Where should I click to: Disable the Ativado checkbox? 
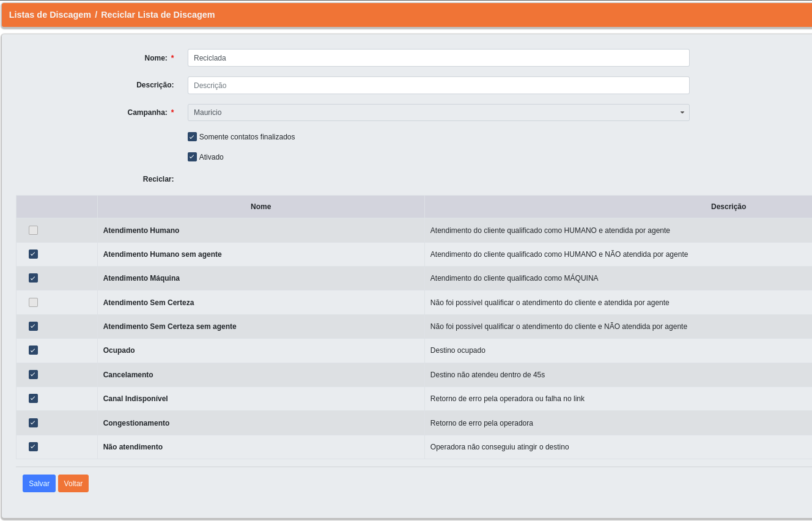pos(192,157)
